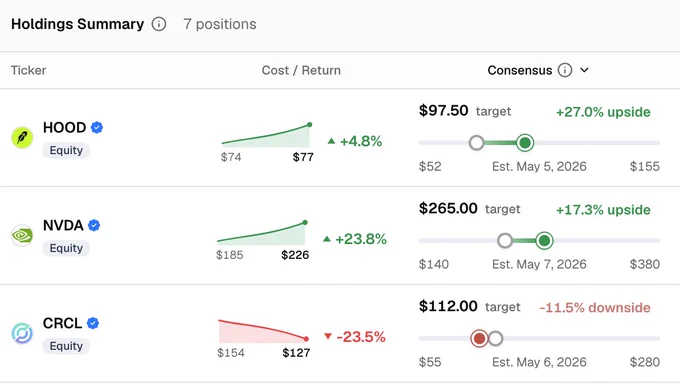The width and height of the screenshot is (680, 388).
Task: Click NVDA's blue verified badge
Action: (x=94, y=225)
